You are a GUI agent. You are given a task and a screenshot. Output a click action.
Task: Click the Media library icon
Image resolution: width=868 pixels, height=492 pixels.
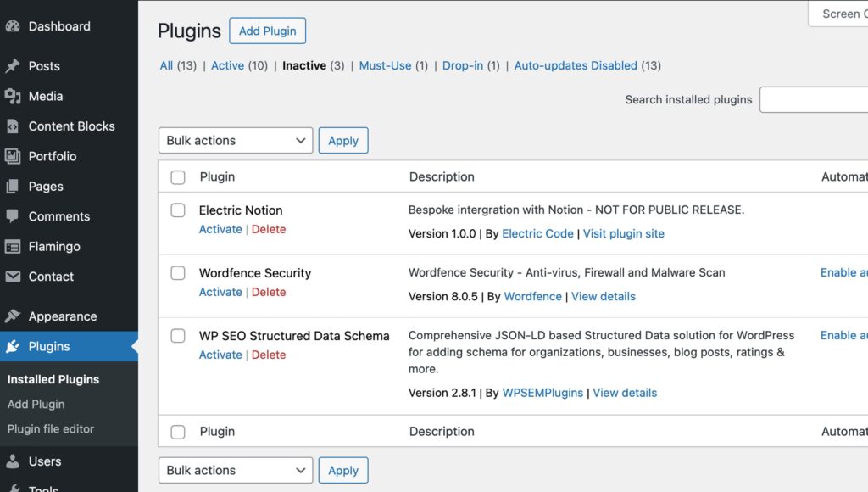point(13,96)
